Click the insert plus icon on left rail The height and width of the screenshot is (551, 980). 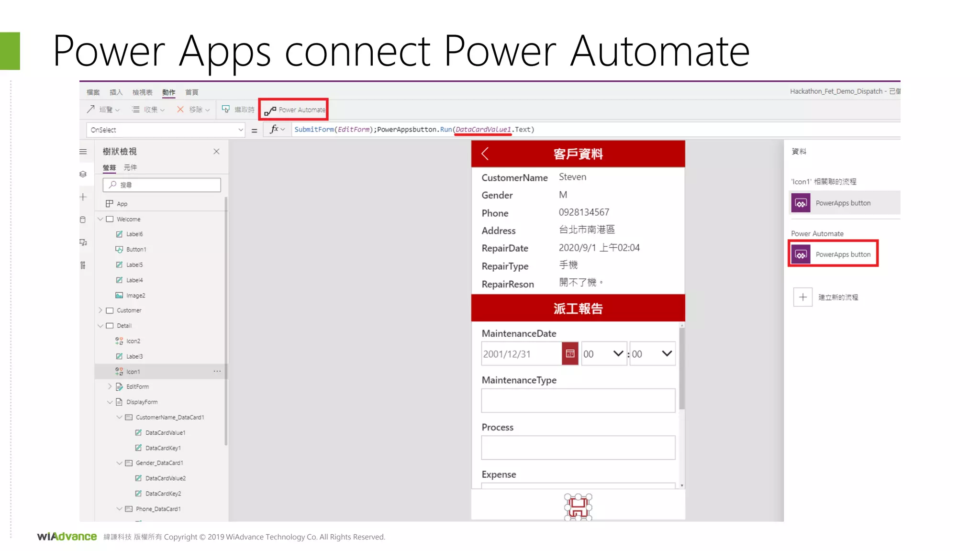(83, 197)
